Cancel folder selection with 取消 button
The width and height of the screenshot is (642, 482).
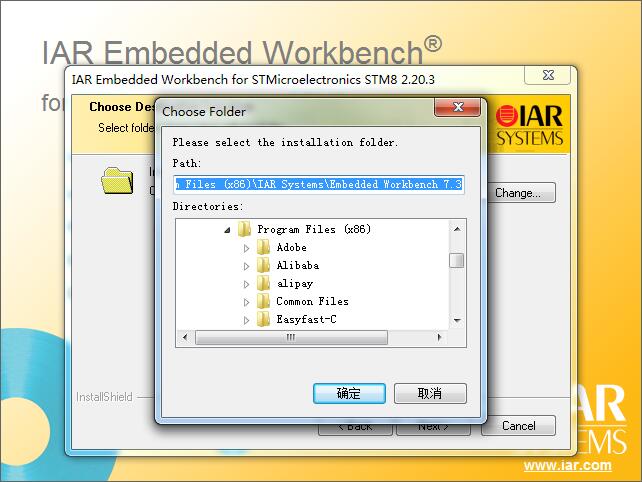click(430, 394)
